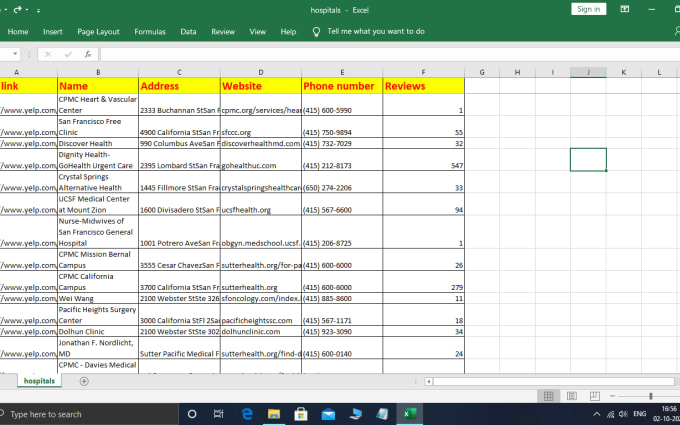Open Microsoft Edge from taskbar
The width and height of the screenshot is (680, 425).
click(x=247, y=414)
